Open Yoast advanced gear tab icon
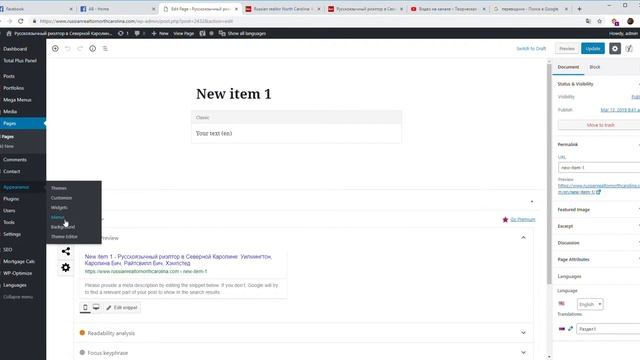Viewport: 640px width, 360px height. pyautogui.click(x=66, y=268)
